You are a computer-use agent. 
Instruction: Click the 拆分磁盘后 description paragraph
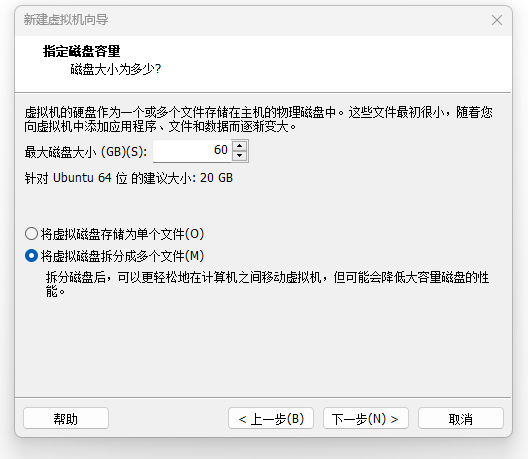267,284
